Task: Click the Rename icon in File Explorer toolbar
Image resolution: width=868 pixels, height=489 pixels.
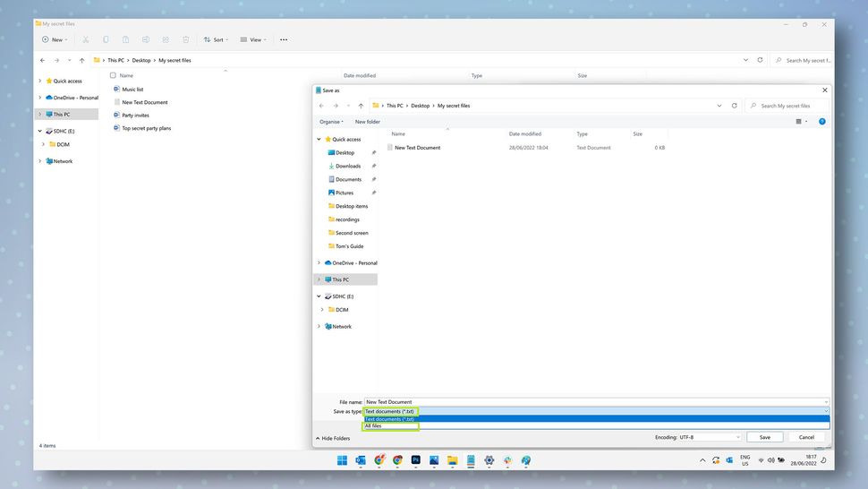Action: click(146, 40)
